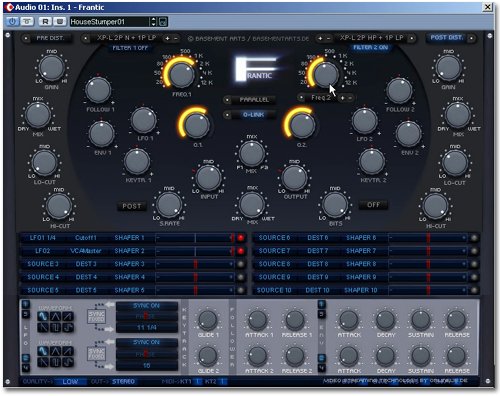Change QUALITY setting LOW
500x396 pixels.
[70, 381]
